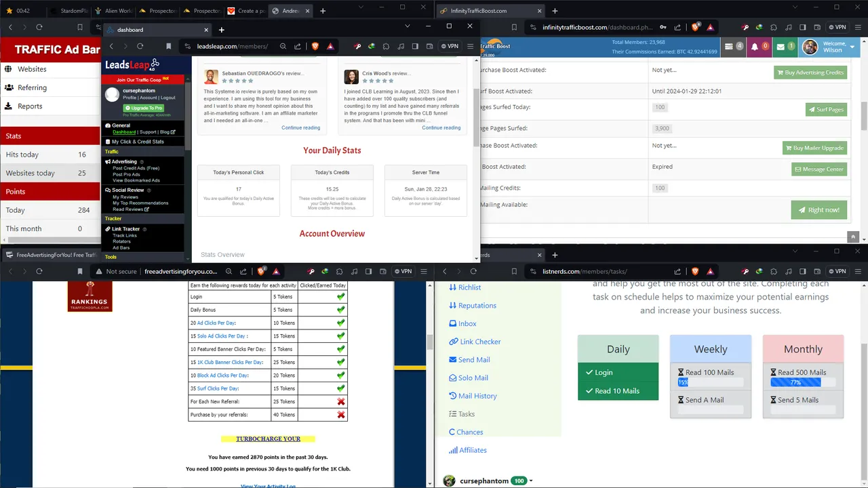This screenshot has height=488, width=868.
Task: Open the hamburger menu in the listnerds window
Action: coord(859,271)
